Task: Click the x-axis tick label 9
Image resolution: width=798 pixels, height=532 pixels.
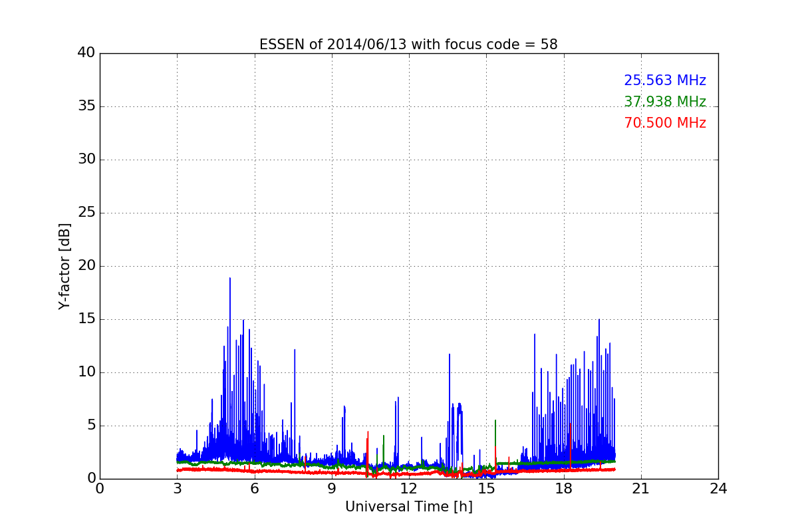Action: (x=332, y=489)
